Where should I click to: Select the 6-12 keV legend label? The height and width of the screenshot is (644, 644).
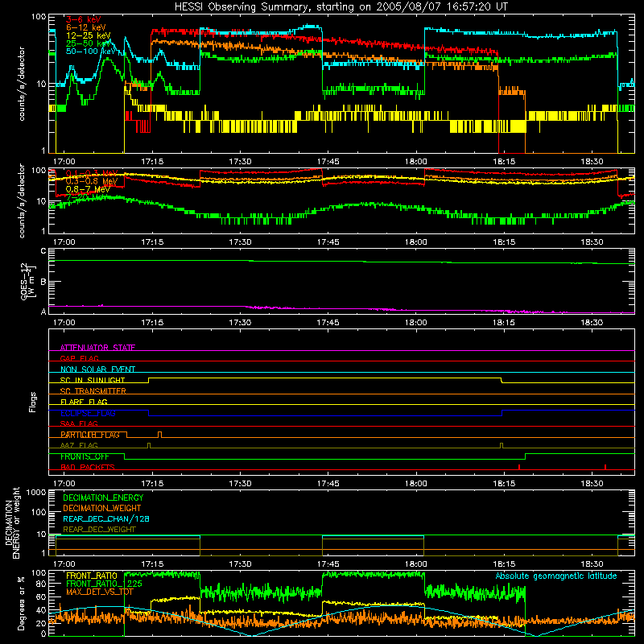coord(86,27)
